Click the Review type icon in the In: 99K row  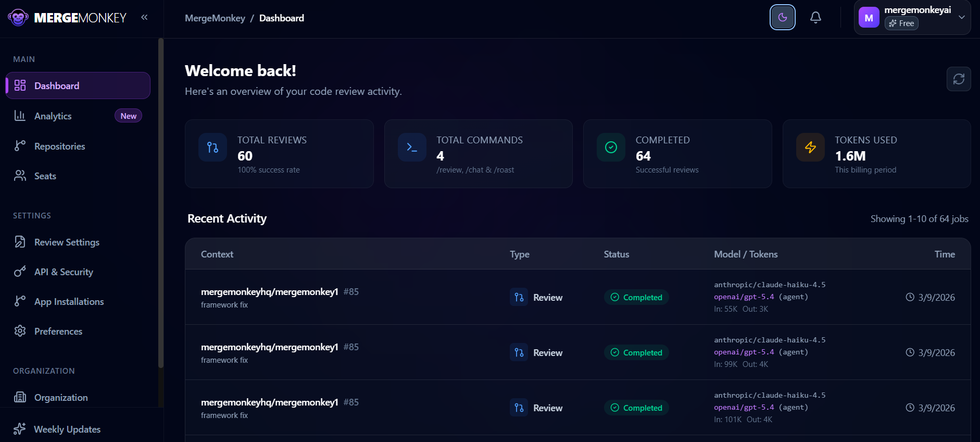pos(519,352)
